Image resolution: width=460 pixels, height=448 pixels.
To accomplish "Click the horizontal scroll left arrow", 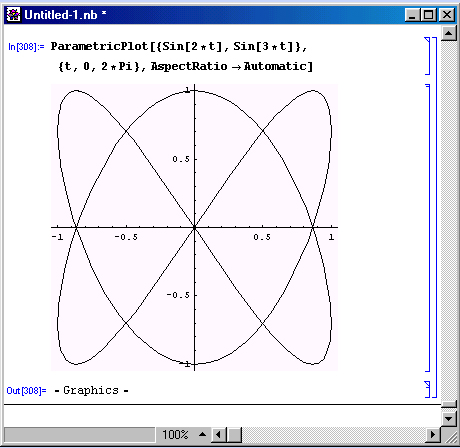I will coord(219,434).
